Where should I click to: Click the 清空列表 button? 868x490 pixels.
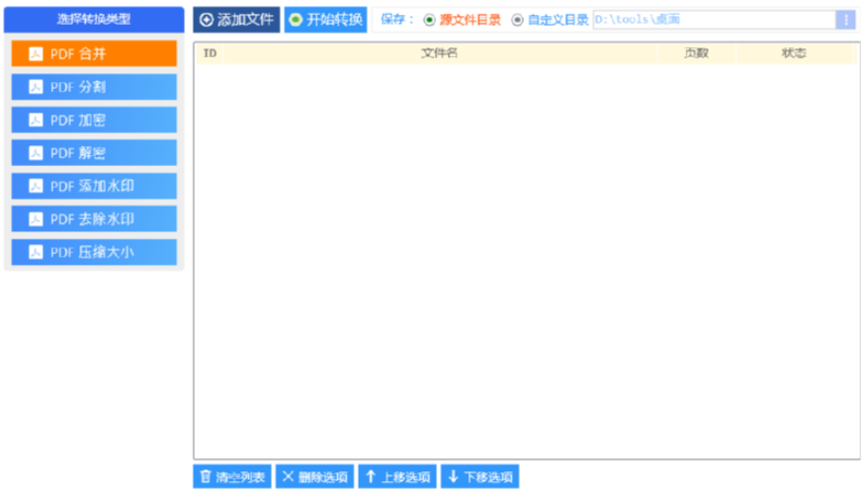[232, 476]
